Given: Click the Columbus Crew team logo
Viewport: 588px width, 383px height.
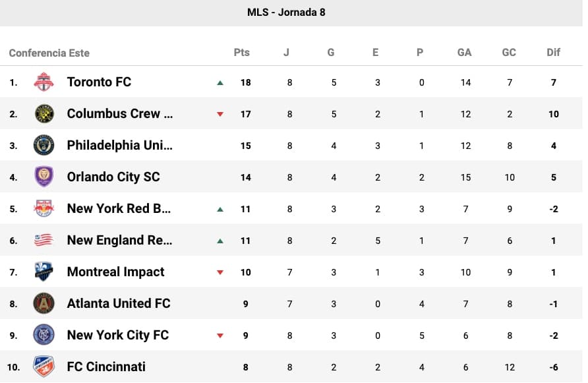Looking at the screenshot, I should pyautogui.click(x=44, y=114).
